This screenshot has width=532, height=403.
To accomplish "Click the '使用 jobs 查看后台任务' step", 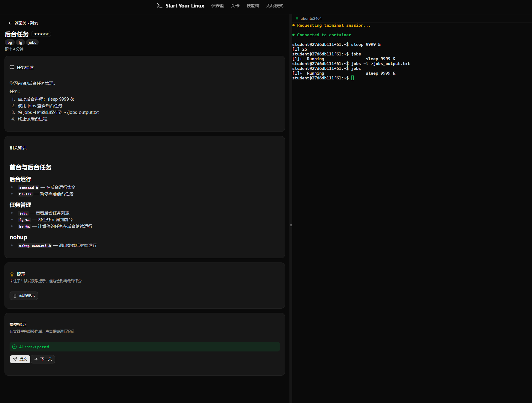I will tap(40, 106).
